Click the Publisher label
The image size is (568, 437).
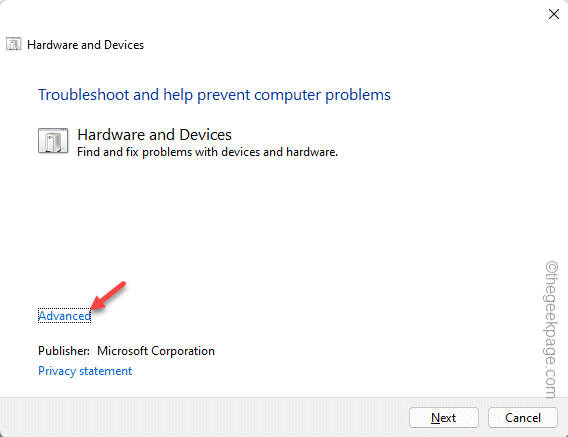point(64,351)
